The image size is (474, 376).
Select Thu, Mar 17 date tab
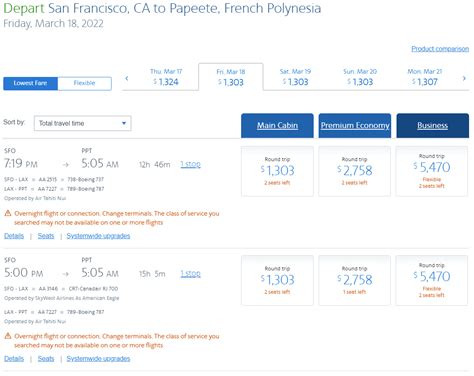click(166, 77)
